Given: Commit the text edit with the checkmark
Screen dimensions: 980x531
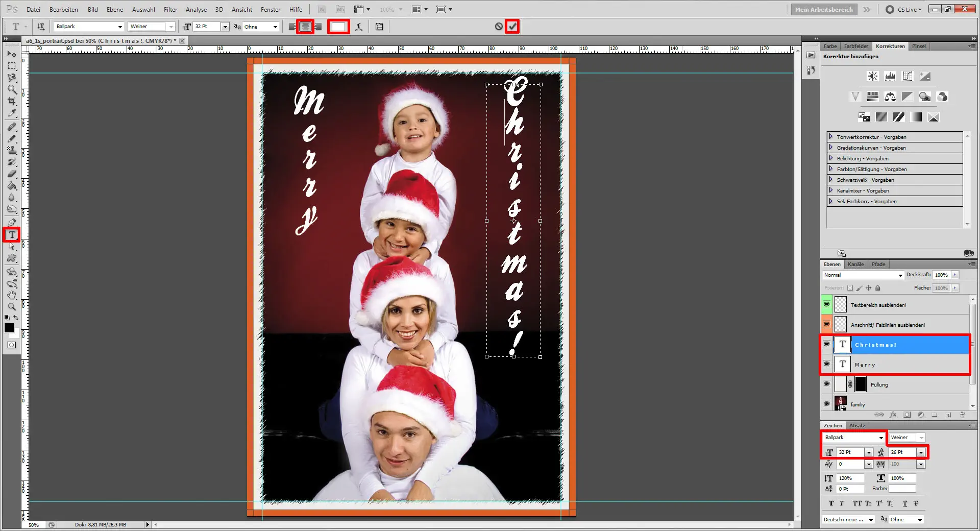Looking at the screenshot, I should click(512, 26).
